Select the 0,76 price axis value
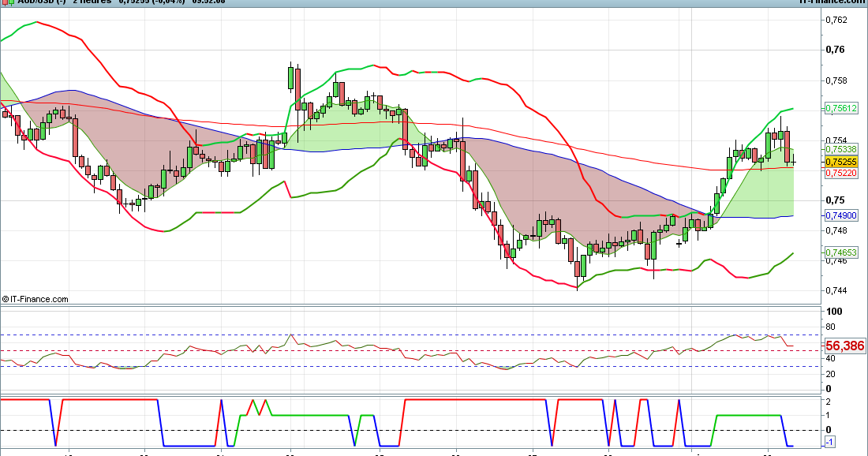This screenshot has height=456, width=868. (x=836, y=50)
